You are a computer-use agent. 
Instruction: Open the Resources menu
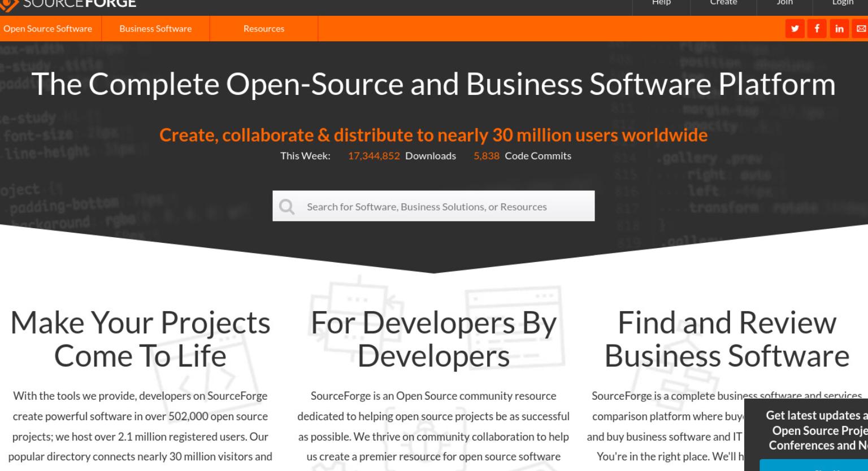point(264,29)
